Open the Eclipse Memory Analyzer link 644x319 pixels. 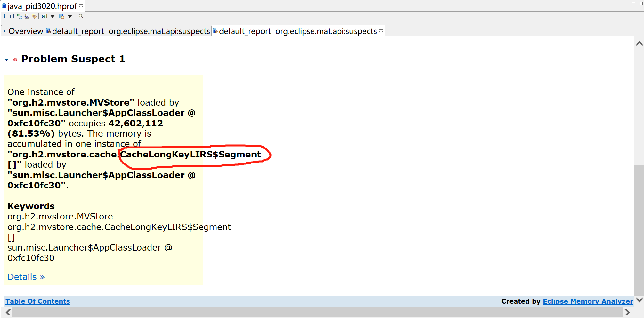tap(588, 301)
